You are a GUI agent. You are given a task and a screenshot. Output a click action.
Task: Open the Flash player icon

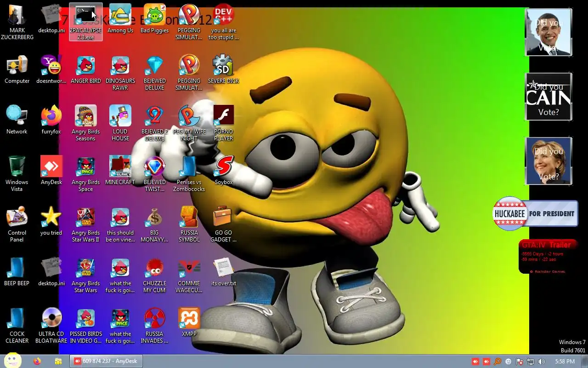(x=224, y=123)
